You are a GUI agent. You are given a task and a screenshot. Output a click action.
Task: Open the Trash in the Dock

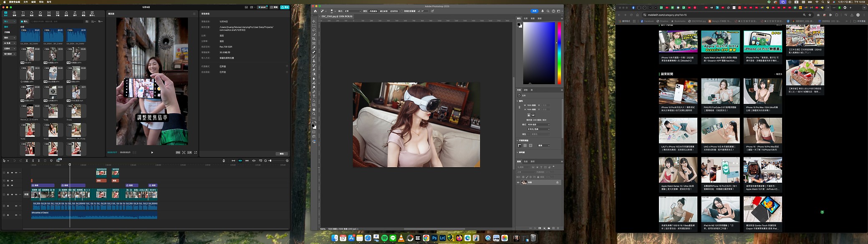point(533,238)
